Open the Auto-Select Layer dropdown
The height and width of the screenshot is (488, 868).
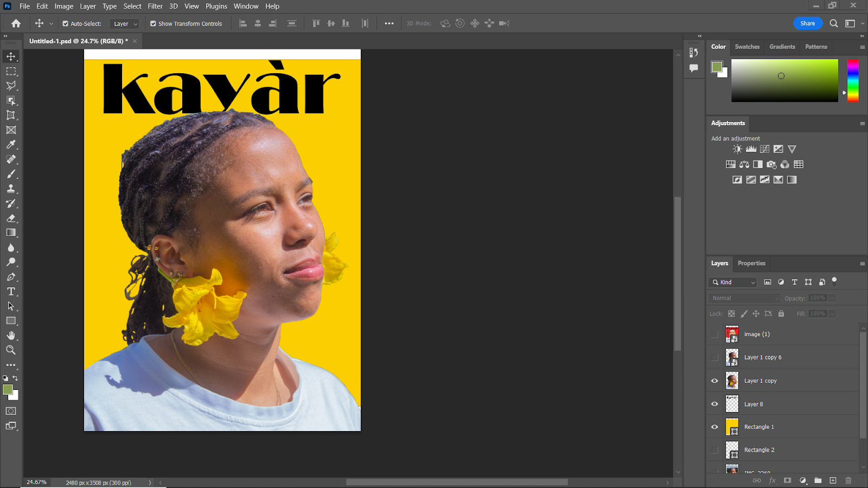pos(125,23)
